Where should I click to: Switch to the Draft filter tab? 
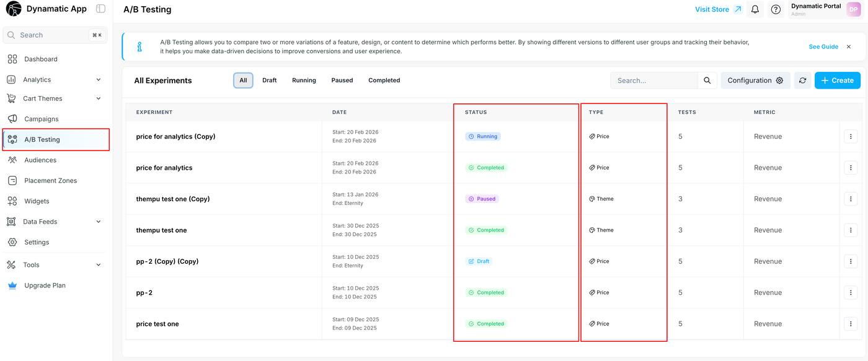(269, 80)
